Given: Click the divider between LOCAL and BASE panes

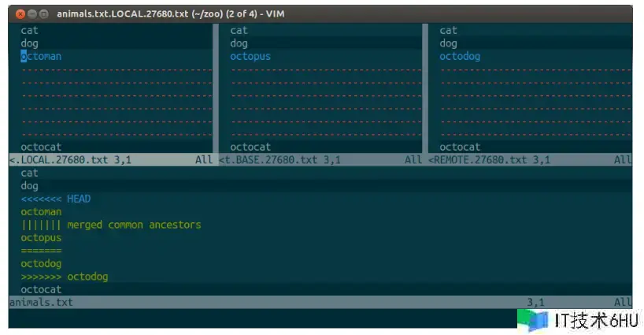Looking at the screenshot, I should tap(216, 88).
